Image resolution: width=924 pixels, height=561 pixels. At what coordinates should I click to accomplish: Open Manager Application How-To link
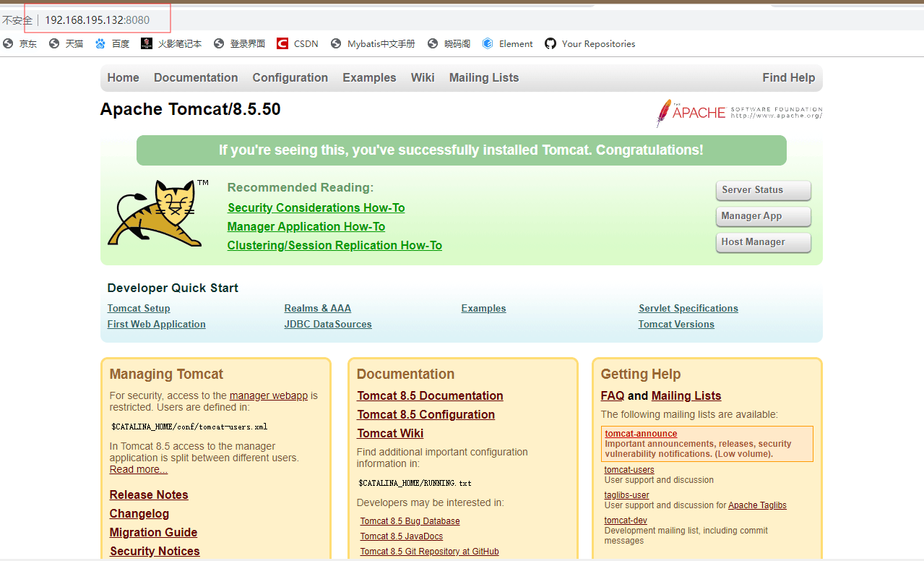306,227
